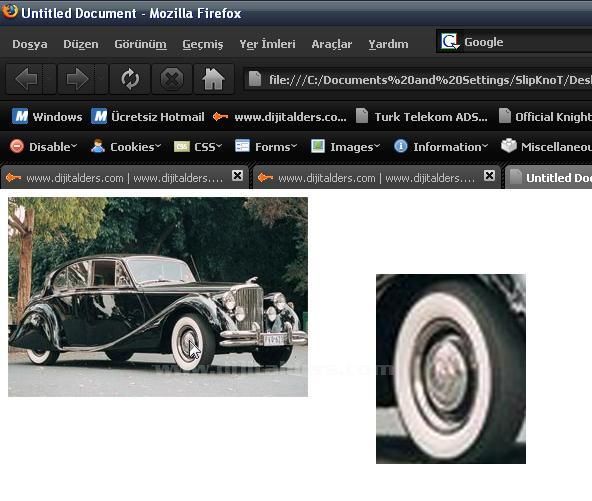Close the first dijitalders.com tab
Image resolution: width=592 pixels, height=501 pixels.
point(237,176)
